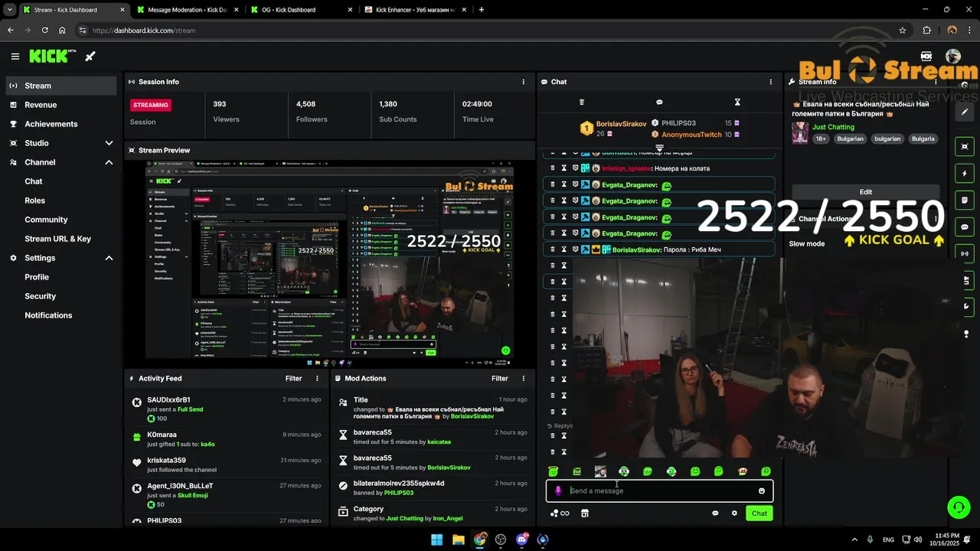Open the hamburger menu beside the Kick logo
Viewport: 980px width, 551px height.
coord(15,56)
